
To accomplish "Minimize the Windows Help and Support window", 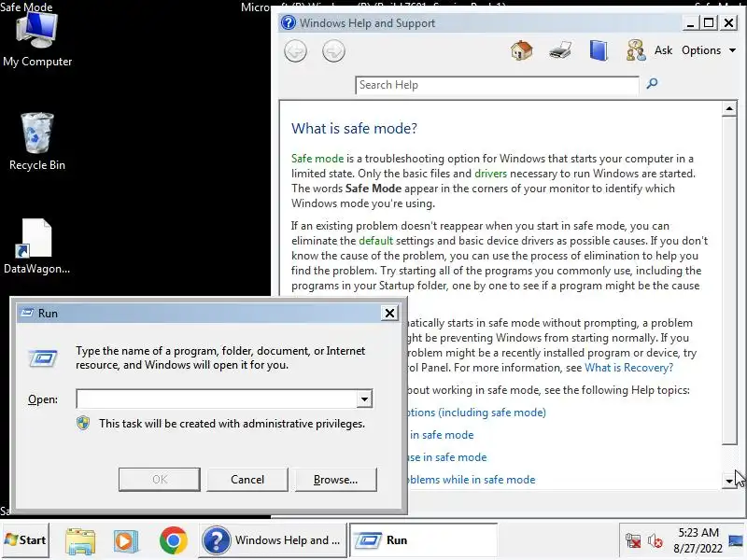I will (x=690, y=22).
